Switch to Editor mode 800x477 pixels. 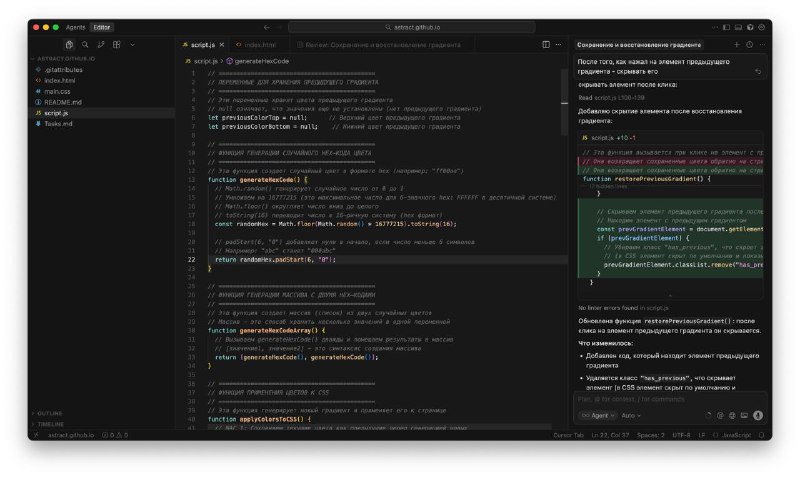pos(102,27)
